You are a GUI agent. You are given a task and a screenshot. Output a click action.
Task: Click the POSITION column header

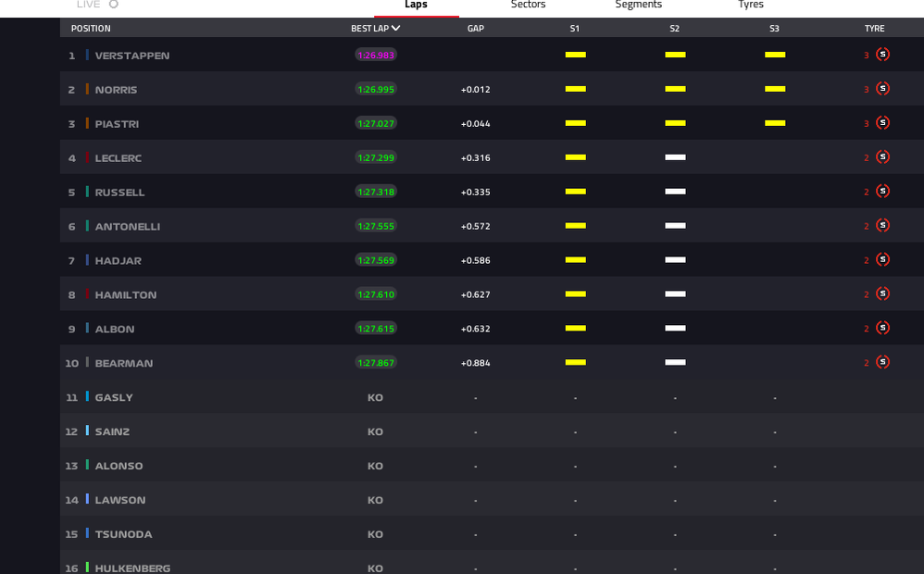point(91,28)
